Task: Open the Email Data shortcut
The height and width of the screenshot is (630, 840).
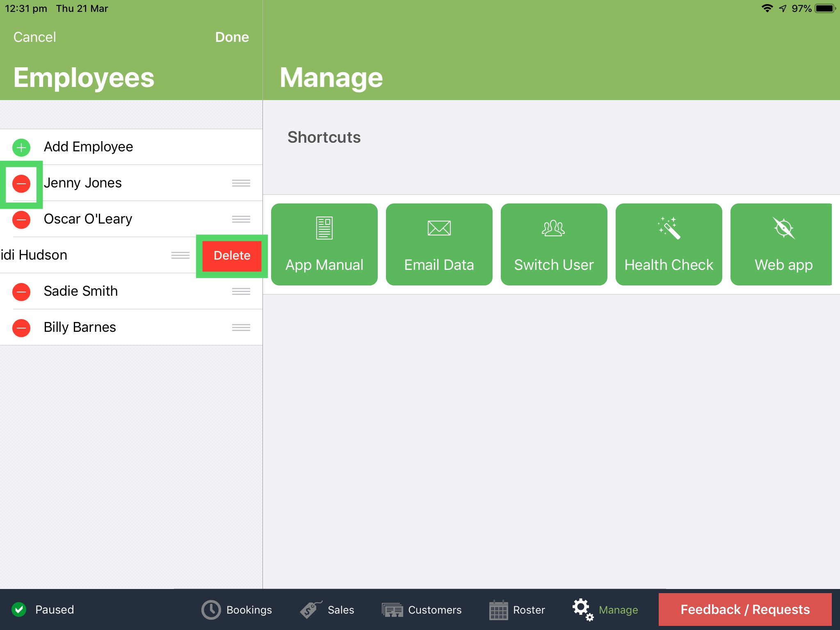Action: (x=439, y=244)
